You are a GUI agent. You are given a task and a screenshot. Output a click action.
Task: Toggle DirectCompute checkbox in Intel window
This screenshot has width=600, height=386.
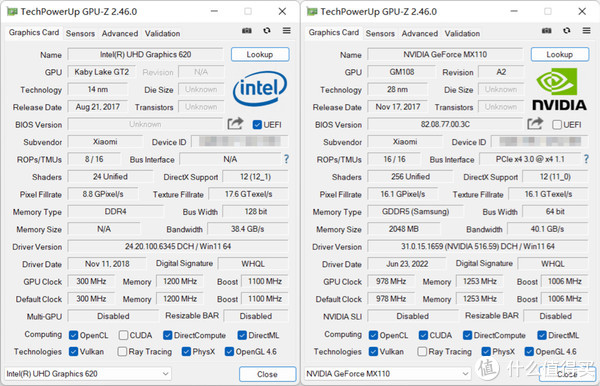pyautogui.click(x=168, y=336)
